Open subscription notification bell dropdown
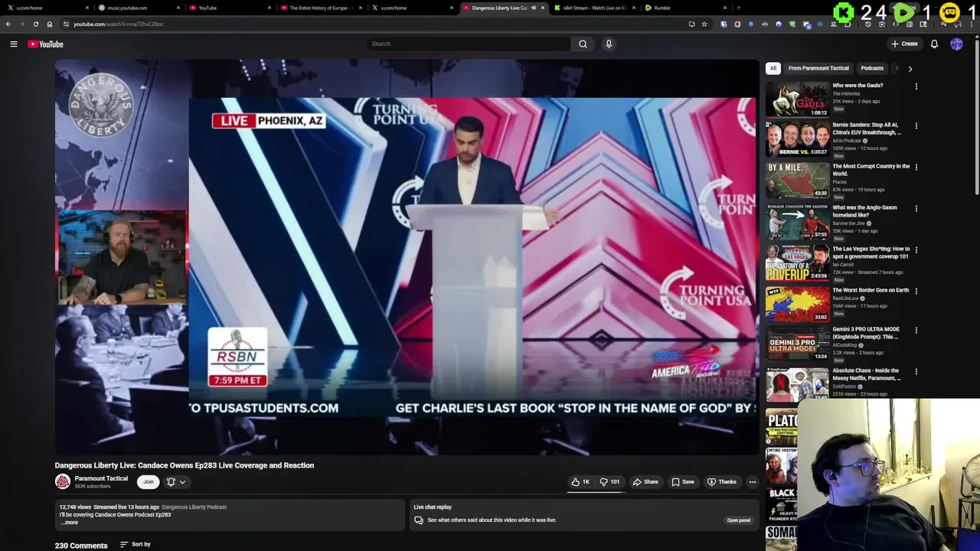This screenshot has height=551, width=980. click(x=176, y=482)
